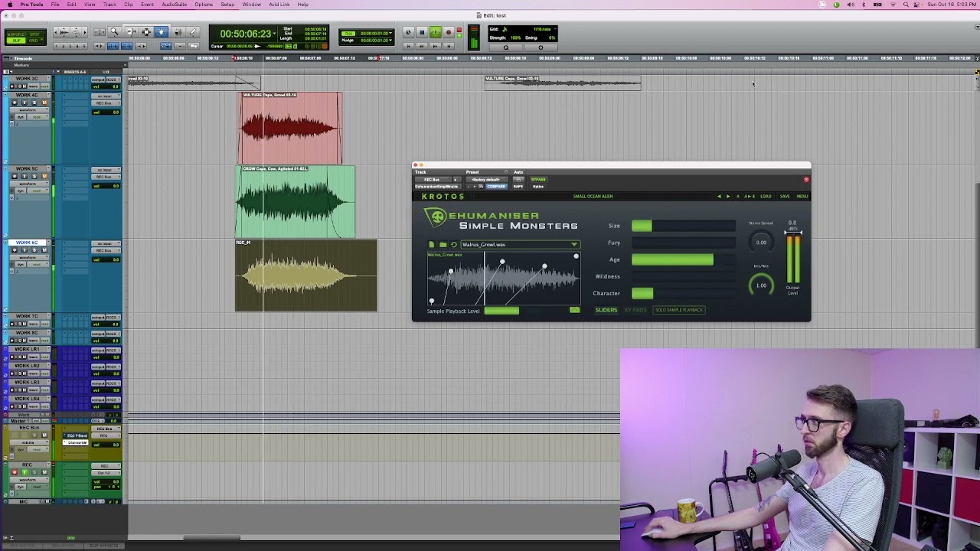This screenshot has width=980, height=551.
Task: Click the SOLO SAMPLE PLAYBACK button
Action: click(x=678, y=310)
